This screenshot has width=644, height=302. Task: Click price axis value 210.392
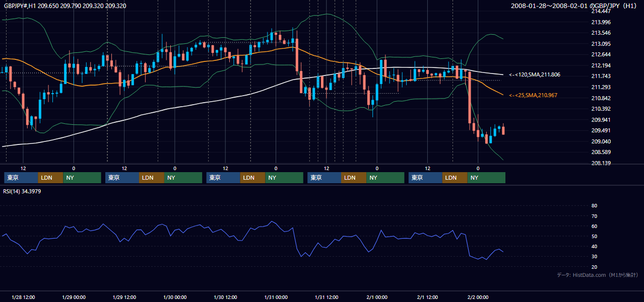(x=601, y=109)
